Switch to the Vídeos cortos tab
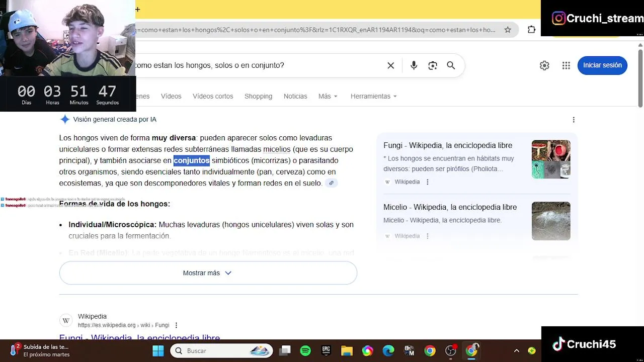Image resolution: width=644 pixels, height=362 pixels. [213, 96]
